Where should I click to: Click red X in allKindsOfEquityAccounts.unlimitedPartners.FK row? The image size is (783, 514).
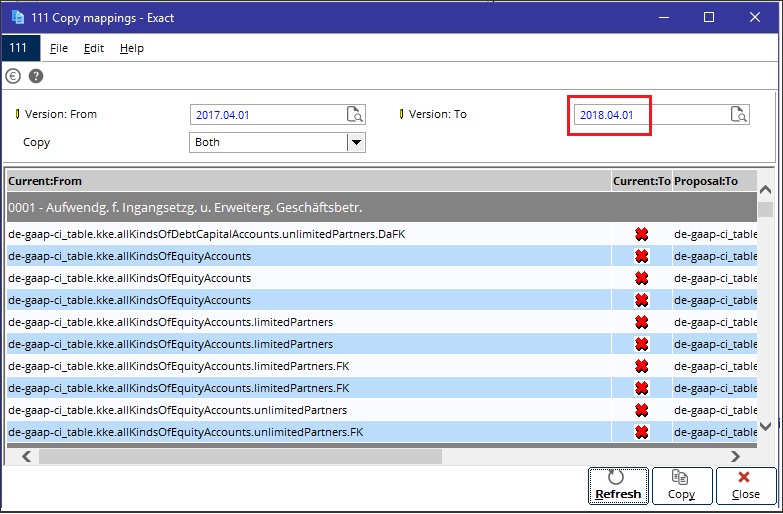click(x=642, y=432)
